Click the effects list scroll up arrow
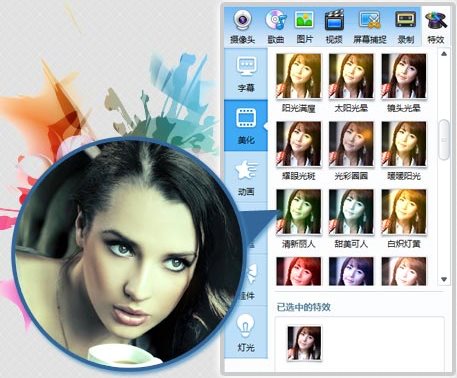The height and width of the screenshot is (378, 457). pyautogui.click(x=444, y=54)
